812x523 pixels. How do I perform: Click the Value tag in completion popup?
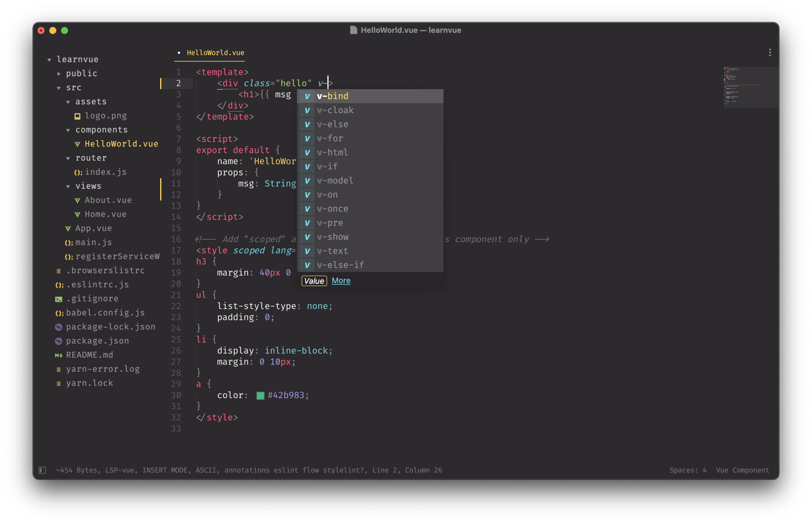click(x=314, y=281)
